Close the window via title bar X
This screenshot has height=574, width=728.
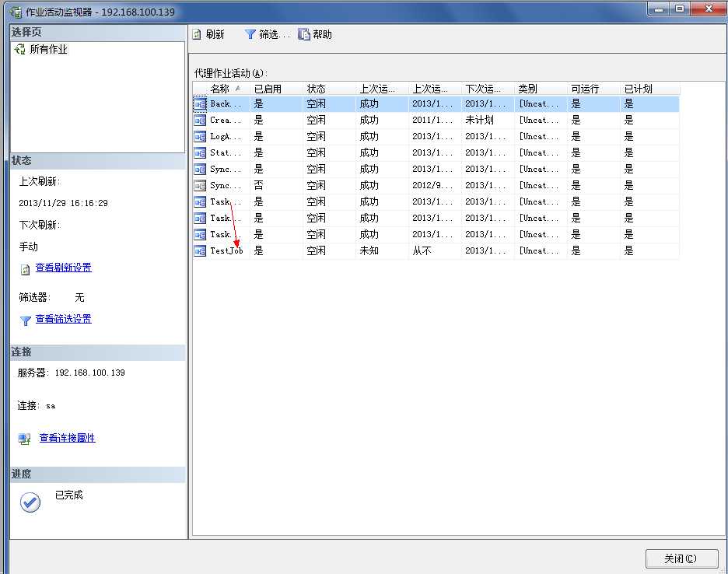point(709,9)
